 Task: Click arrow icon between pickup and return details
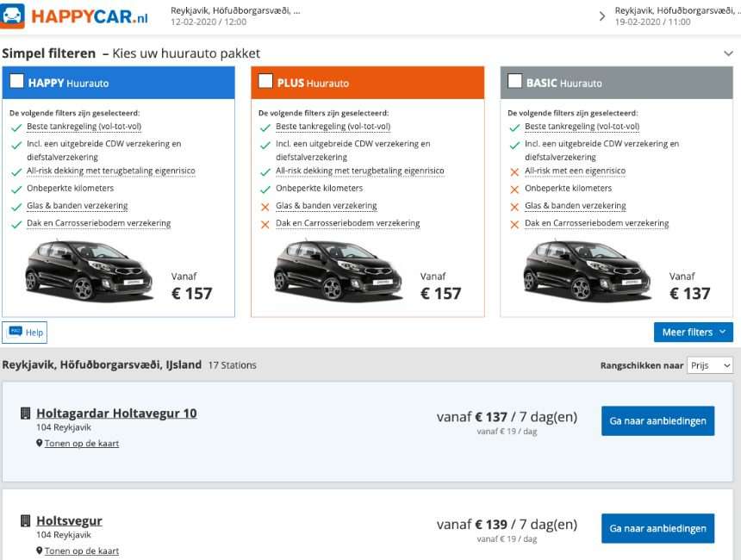[601, 16]
